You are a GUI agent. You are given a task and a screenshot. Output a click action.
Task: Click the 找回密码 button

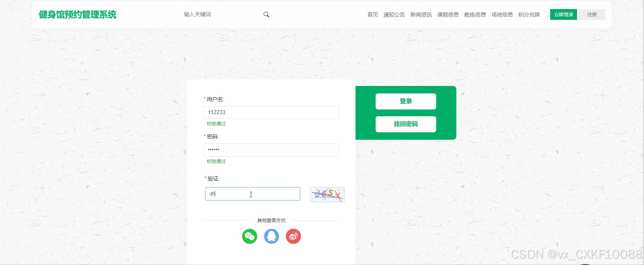tap(406, 124)
